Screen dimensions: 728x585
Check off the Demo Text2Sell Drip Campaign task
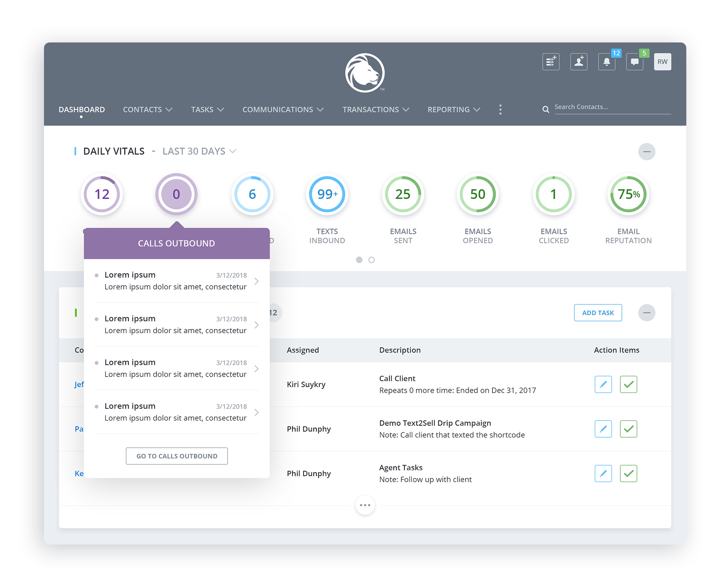point(628,429)
